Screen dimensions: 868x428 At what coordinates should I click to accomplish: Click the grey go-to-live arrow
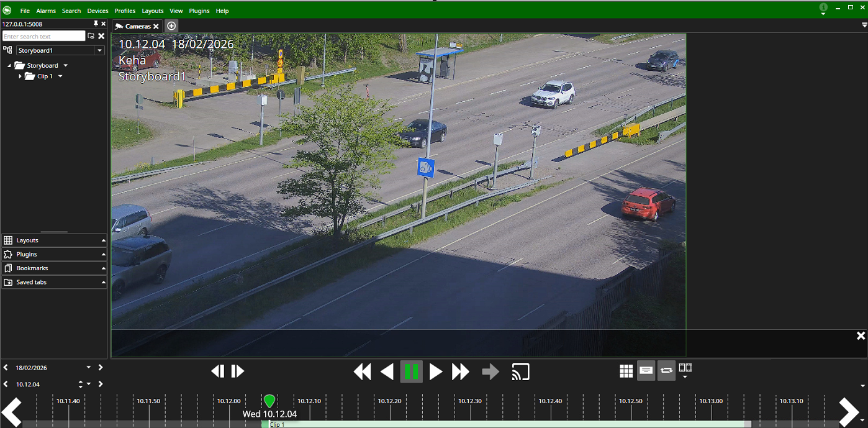click(491, 371)
